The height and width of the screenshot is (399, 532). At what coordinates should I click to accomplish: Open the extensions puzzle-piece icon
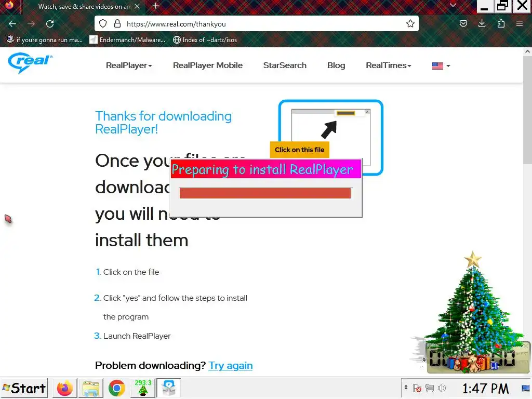[501, 24]
